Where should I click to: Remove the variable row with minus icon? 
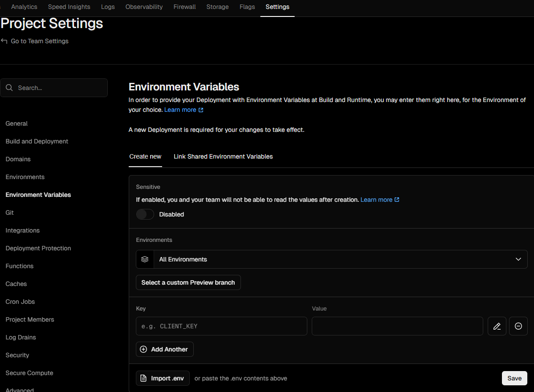(x=518, y=326)
